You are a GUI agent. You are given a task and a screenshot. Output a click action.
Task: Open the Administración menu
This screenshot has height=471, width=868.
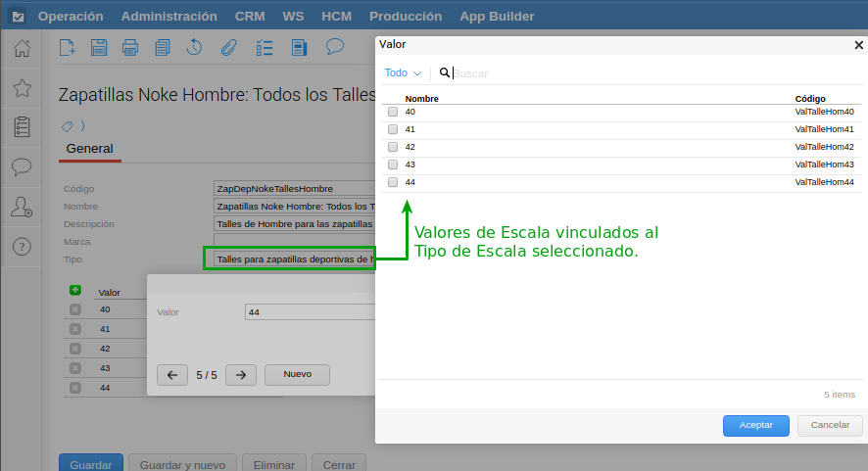click(x=169, y=16)
